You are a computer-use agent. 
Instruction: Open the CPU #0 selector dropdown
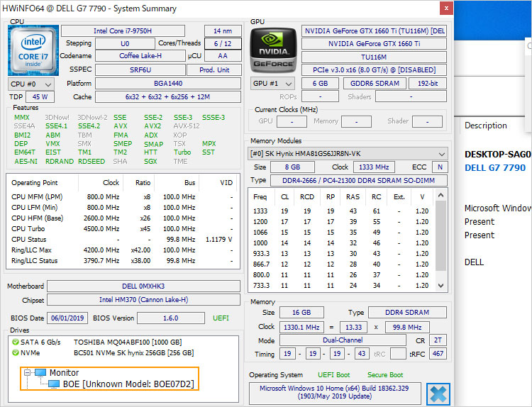[31, 84]
